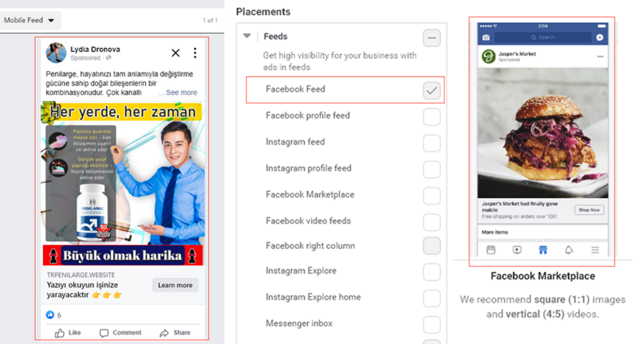644x344 pixels.
Task: Click the Learn more button
Action: point(175,285)
